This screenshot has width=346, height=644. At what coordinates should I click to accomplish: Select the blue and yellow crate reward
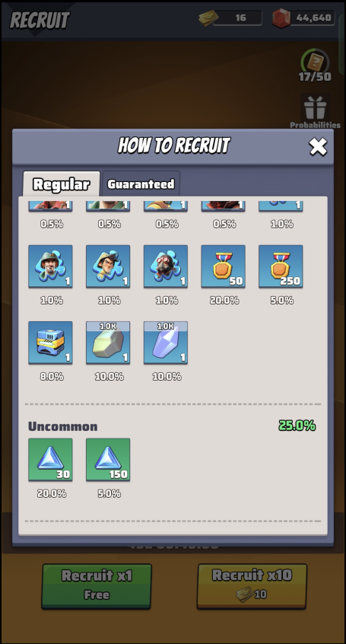pyautogui.click(x=50, y=343)
